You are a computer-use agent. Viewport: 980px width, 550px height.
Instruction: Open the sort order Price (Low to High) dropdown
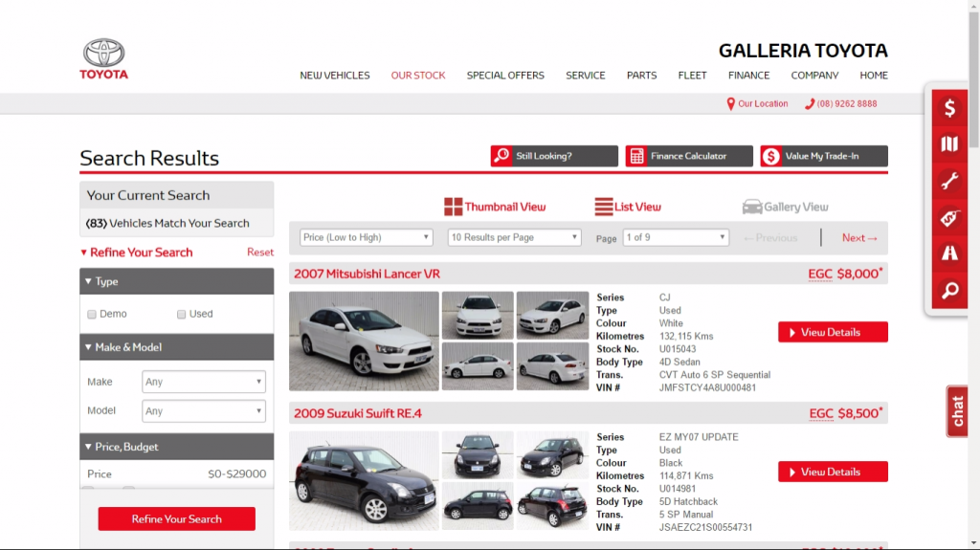click(367, 237)
